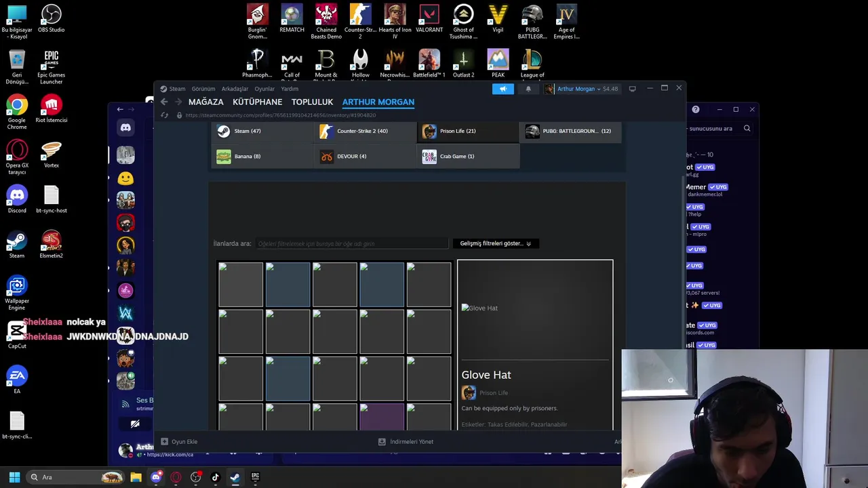Screen dimensions: 868x488
Task: Select the Opera GX tarayıcı desktop icon
Action: point(17,157)
